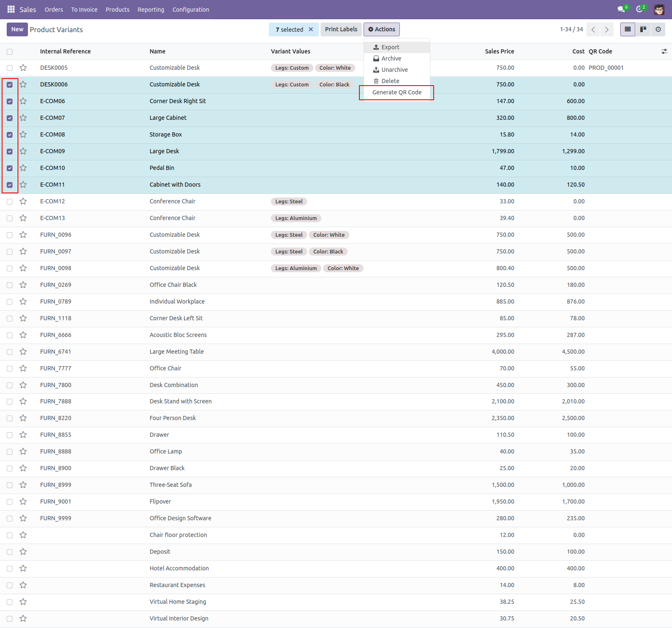Check the E-COM12 Conference Chair checkbox
672x628 pixels.
[10, 201]
